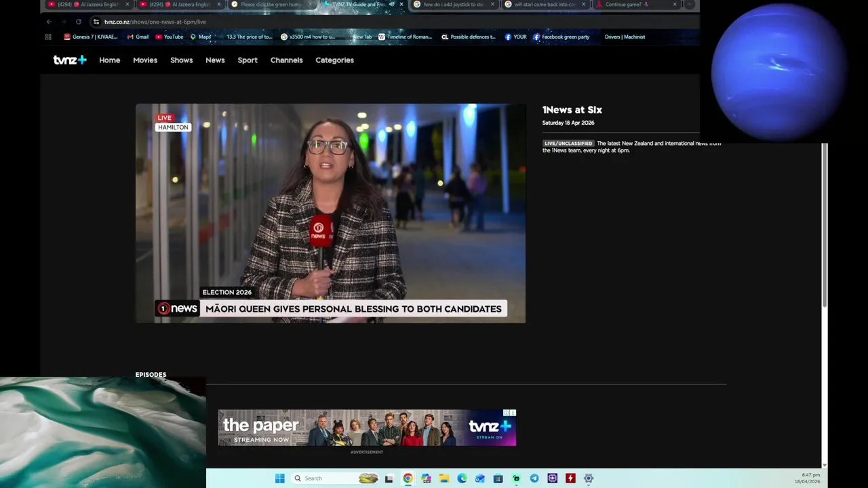Open the 'Possible defences t...' bookmark
This screenshot has width=868, height=488.
469,37
